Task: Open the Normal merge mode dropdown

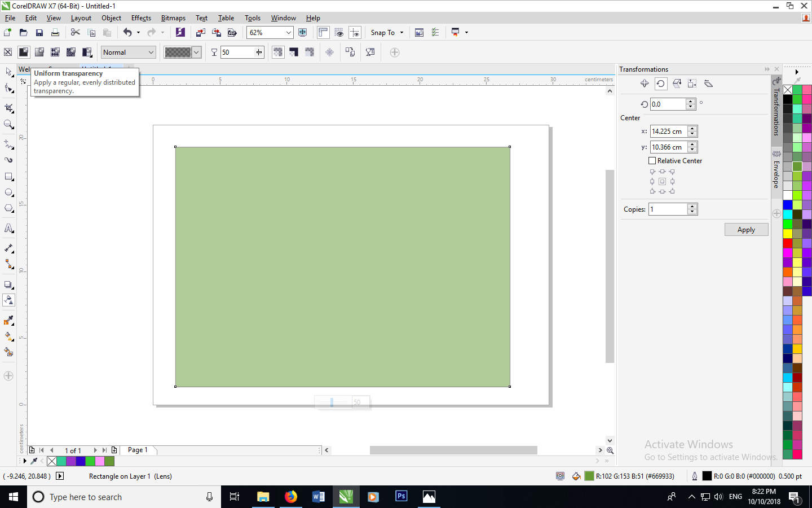Action: [x=129, y=52]
